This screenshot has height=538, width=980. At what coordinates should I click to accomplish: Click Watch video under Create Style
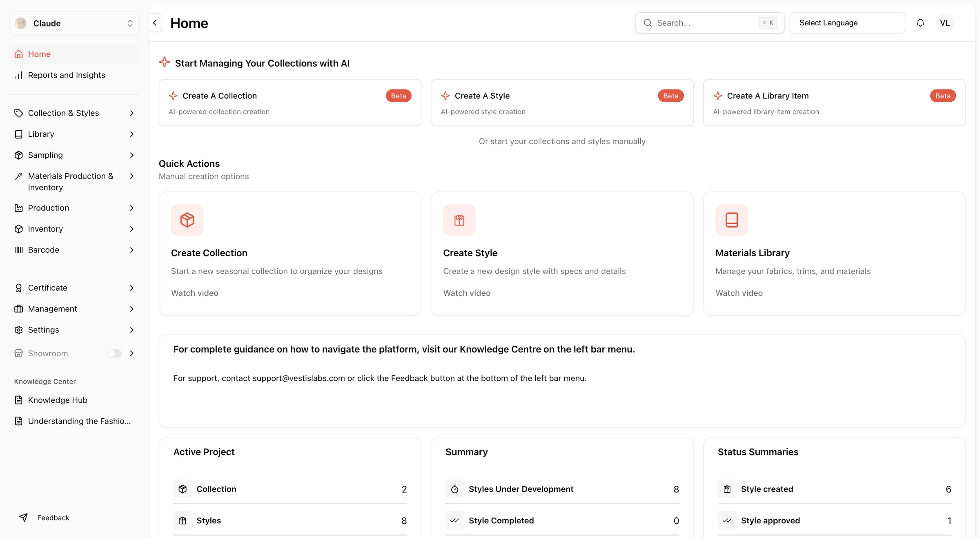pyautogui.click(x=467, y=293)
